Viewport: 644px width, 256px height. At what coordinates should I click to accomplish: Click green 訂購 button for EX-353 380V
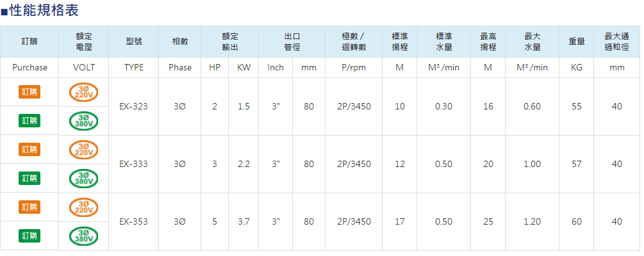pos(29,236)
